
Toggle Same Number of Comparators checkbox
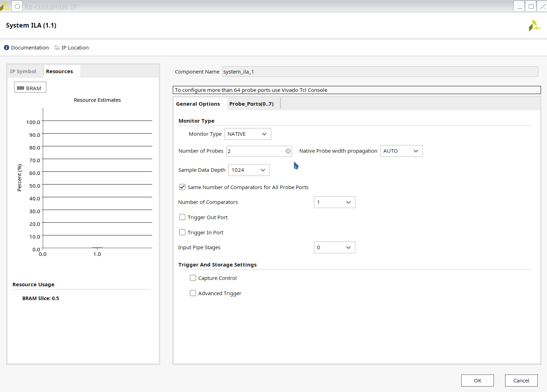[x=182, y=187]
